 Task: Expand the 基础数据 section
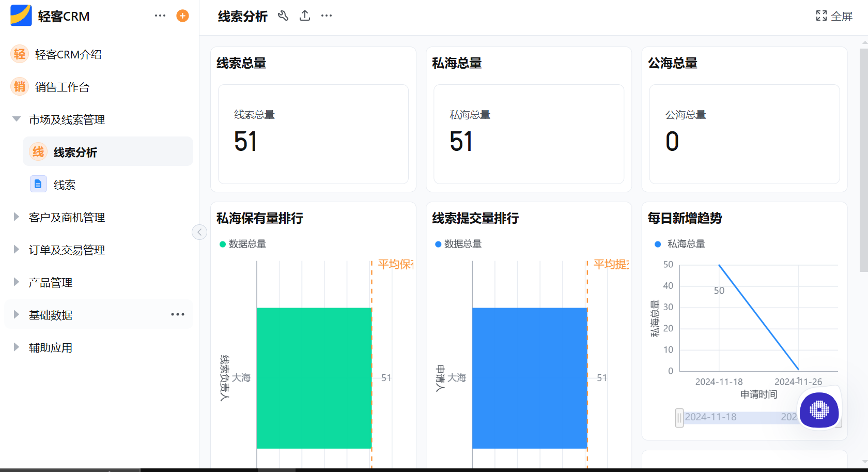50,314
